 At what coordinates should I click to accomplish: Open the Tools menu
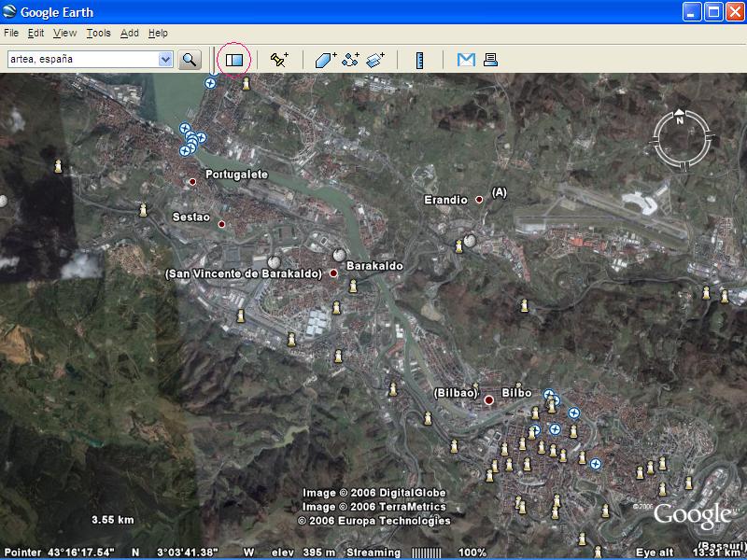pyautogui.click(x=99, y=33)
